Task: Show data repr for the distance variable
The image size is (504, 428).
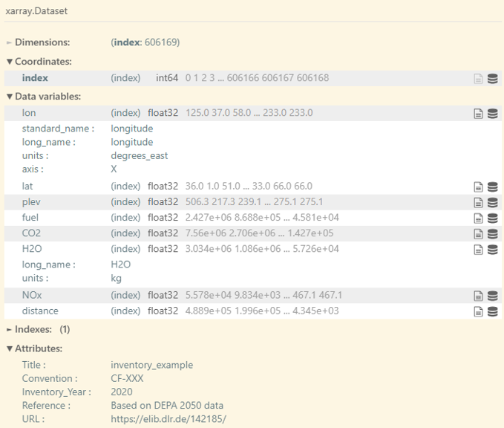Action: click(492, 311)
